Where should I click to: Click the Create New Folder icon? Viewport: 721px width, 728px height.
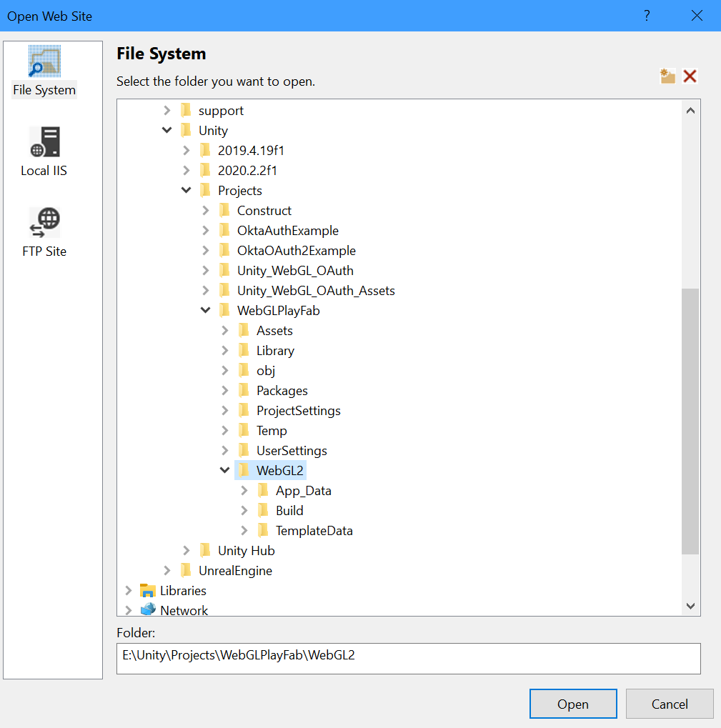(x=667, y=76)
